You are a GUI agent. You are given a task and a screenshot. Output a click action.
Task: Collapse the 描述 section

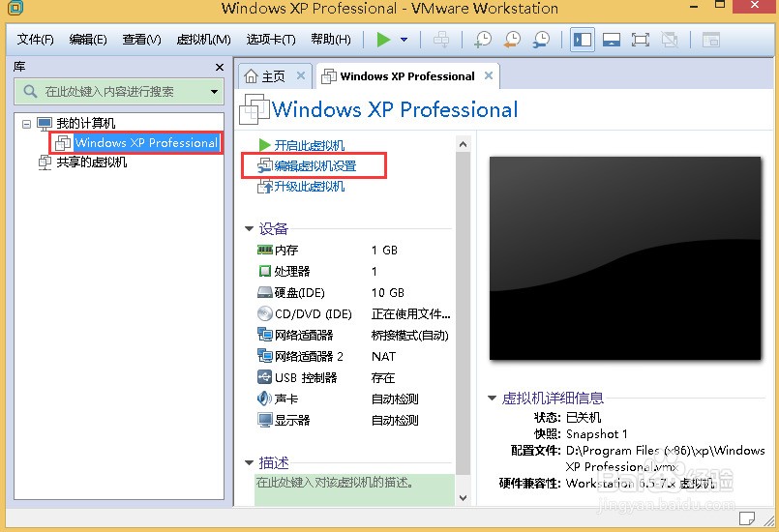click(249, 463)
